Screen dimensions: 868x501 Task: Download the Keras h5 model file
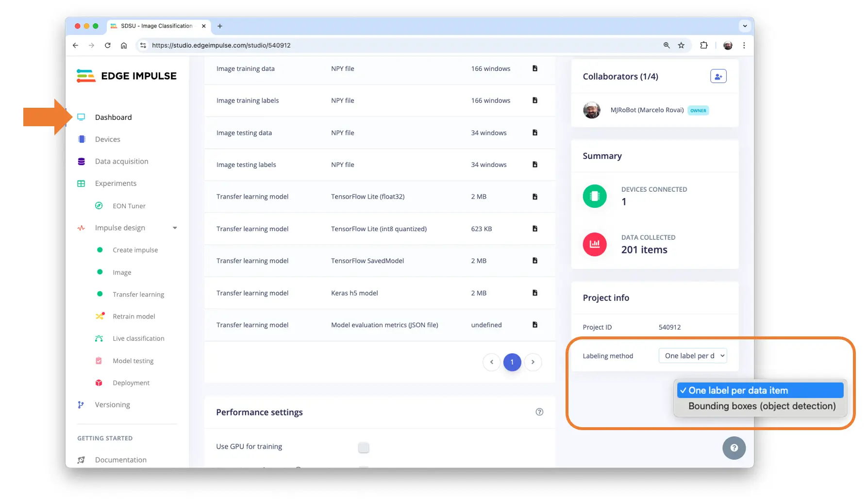click(x=534, y=293)
